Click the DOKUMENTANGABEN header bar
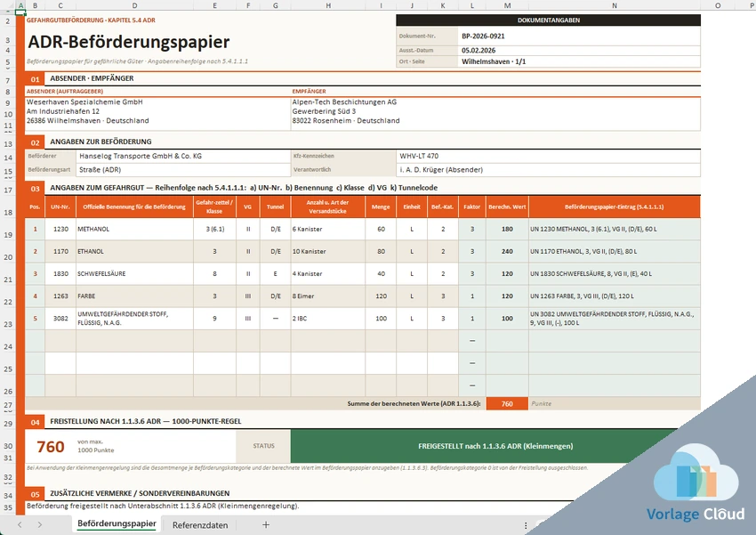 pyautogui.click(x=548, y=20)
